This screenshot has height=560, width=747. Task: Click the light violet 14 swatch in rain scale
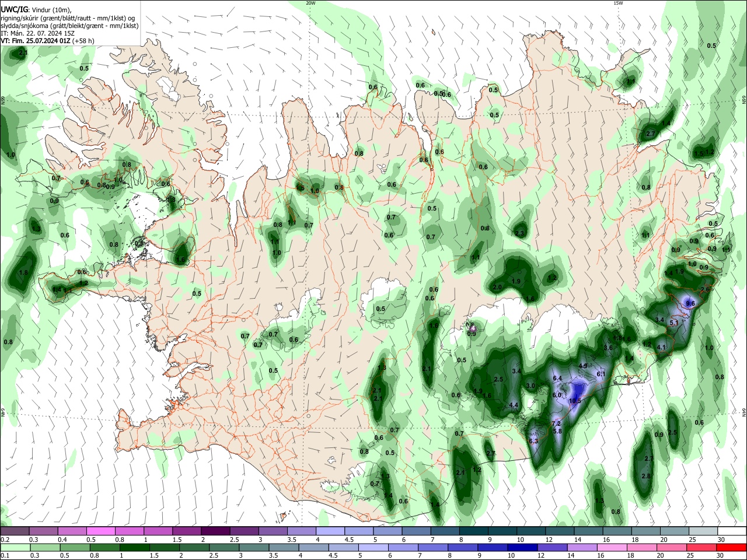click(x=582, y=547)
